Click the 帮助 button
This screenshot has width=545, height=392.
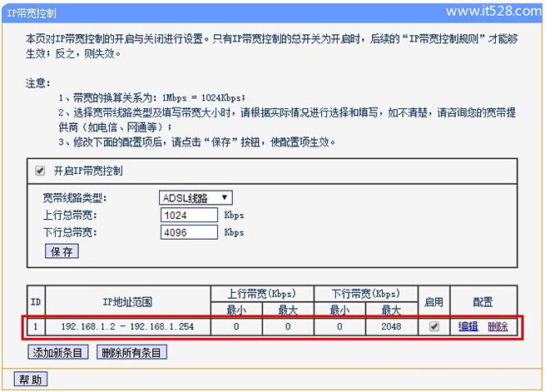click(x=31, y=380)
